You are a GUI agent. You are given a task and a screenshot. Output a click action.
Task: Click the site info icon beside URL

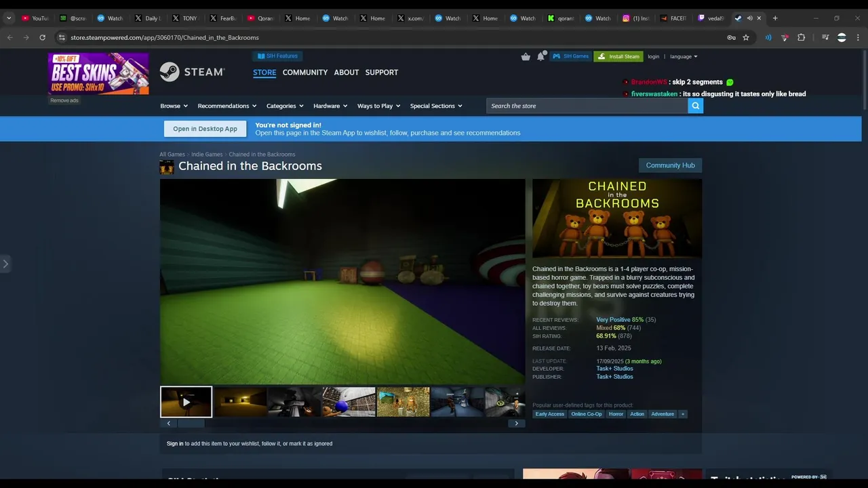[x=62, y=37]
